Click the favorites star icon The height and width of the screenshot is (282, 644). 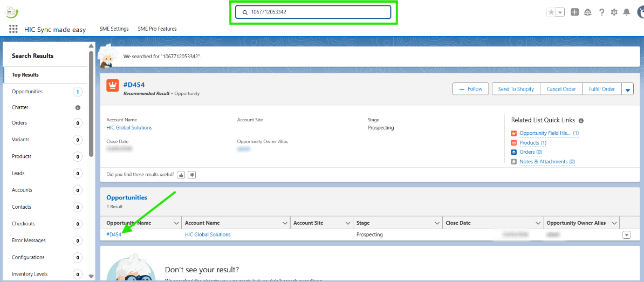(551, 12)
